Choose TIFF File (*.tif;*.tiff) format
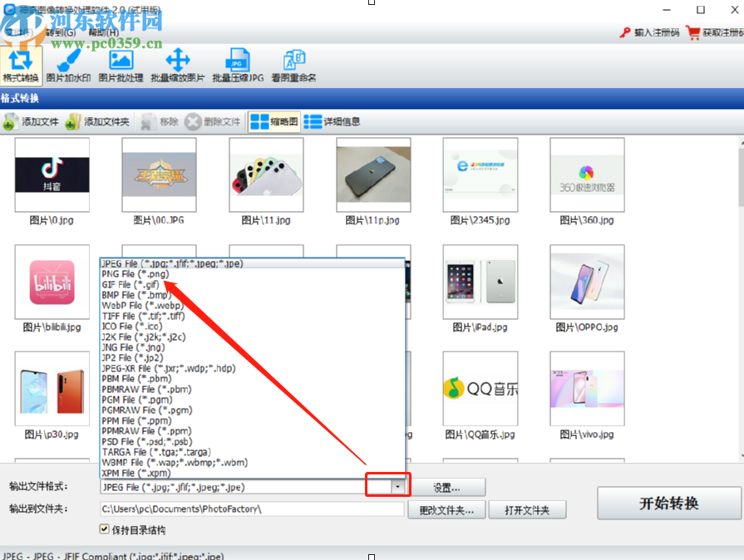The width and height of the screenshot is (744, 560). click(x=253, y=316)
